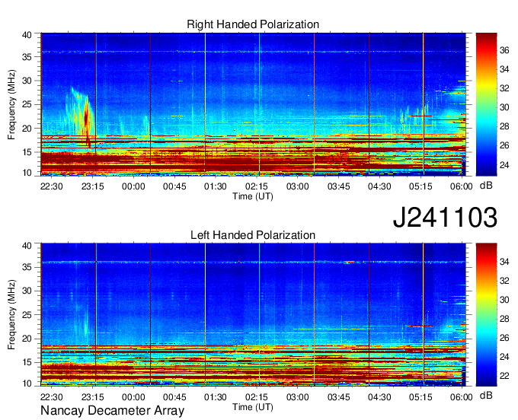This screenshot has height=420, width=518.
Task: Click the Left Handed plot's colorbar
Action: (x=486, y=315)
